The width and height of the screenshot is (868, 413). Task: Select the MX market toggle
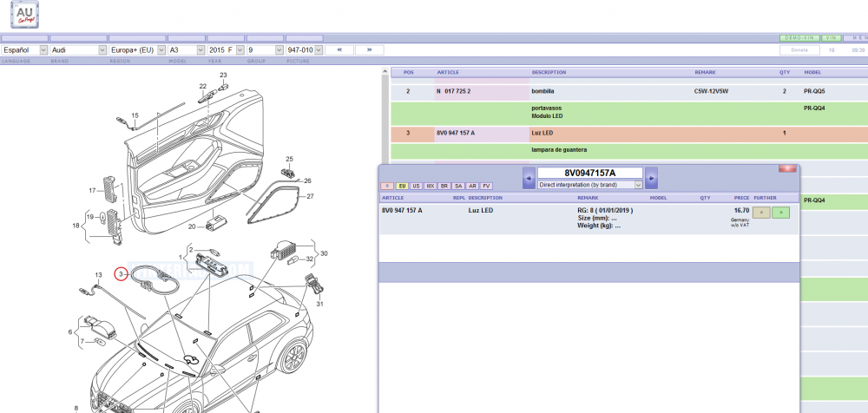(x=431, y=187)
